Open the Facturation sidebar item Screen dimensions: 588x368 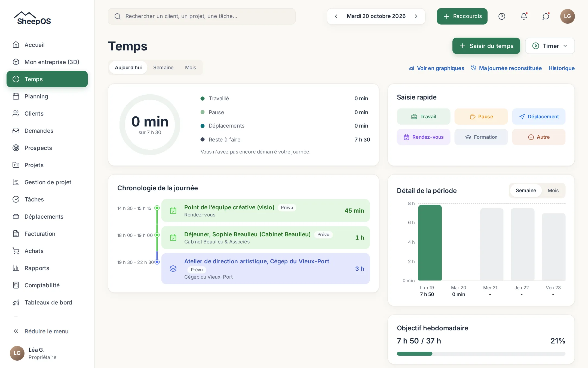[47, 234]
